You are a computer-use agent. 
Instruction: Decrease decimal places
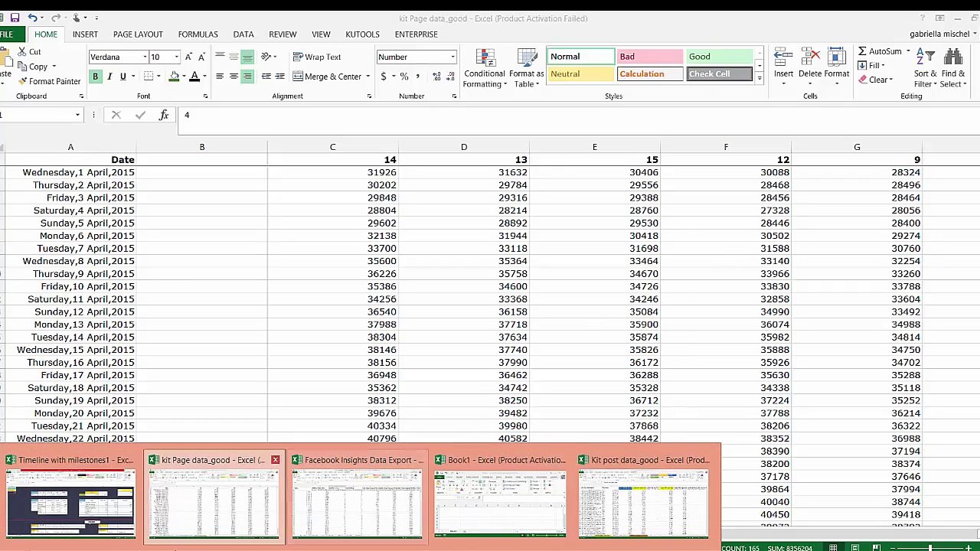[x=452, y=77]
